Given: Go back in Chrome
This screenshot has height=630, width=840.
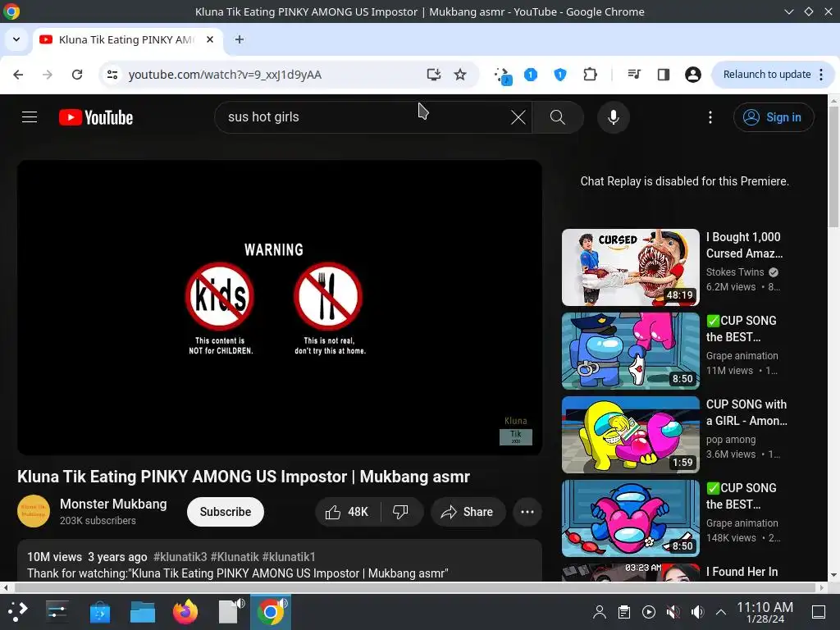Looking at the screenshot, I should 18,75.
